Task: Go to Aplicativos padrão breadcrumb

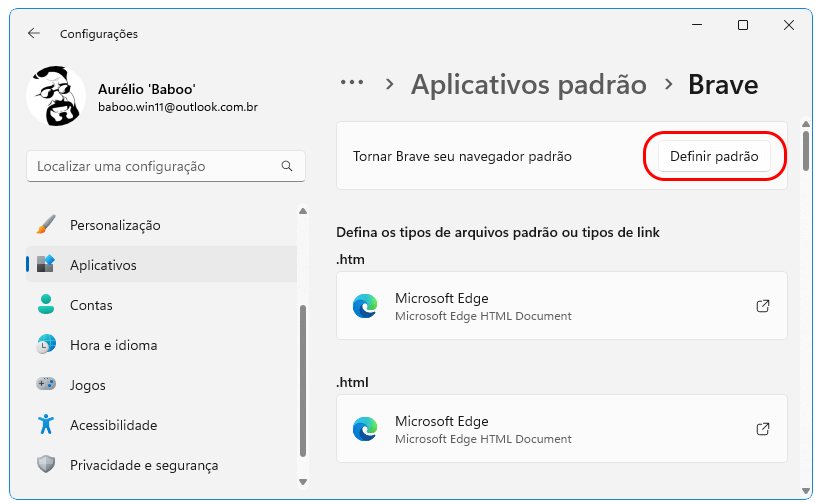Action: click(x=528, y=84)
